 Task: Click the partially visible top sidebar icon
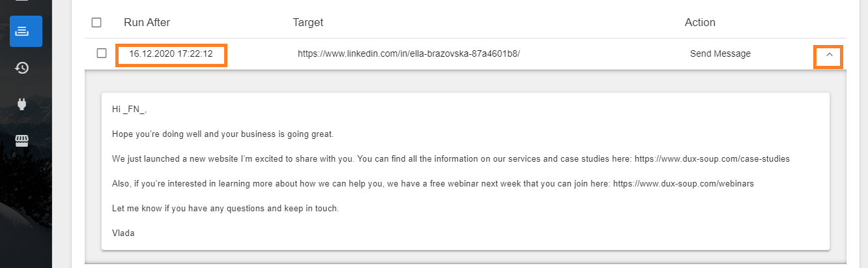pyautogui.click(x=23, y=3)
